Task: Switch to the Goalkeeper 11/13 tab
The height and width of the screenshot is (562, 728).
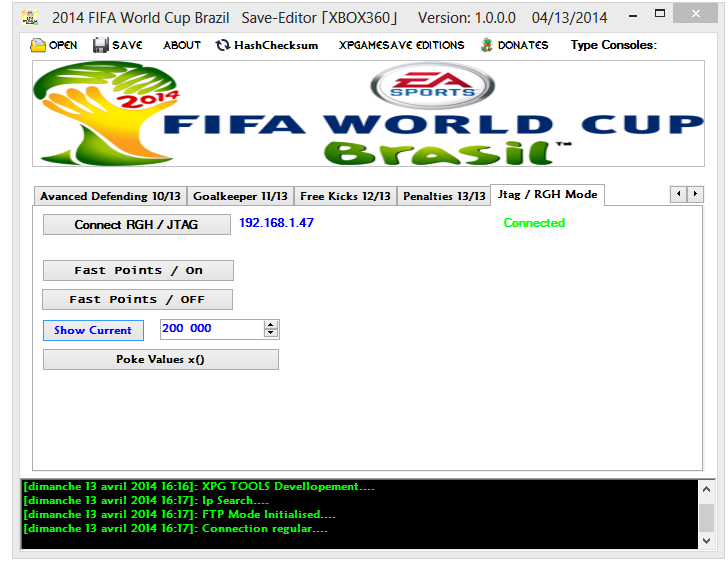Action: click(x=240, y=196)
